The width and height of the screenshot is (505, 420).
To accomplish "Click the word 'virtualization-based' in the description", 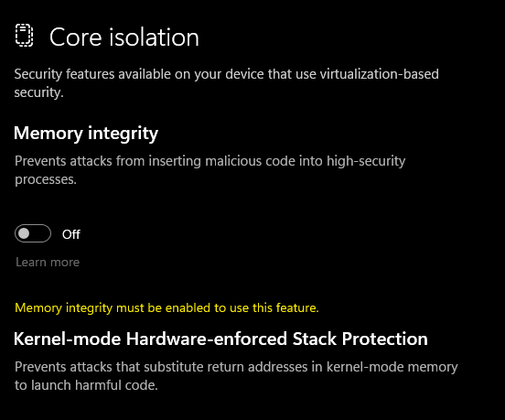I will [379, 74].
